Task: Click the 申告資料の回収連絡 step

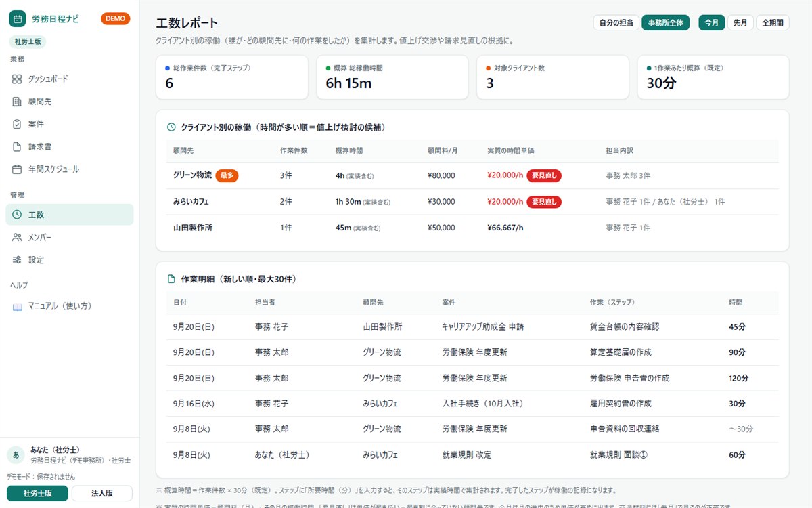Action: click(625, 429)
